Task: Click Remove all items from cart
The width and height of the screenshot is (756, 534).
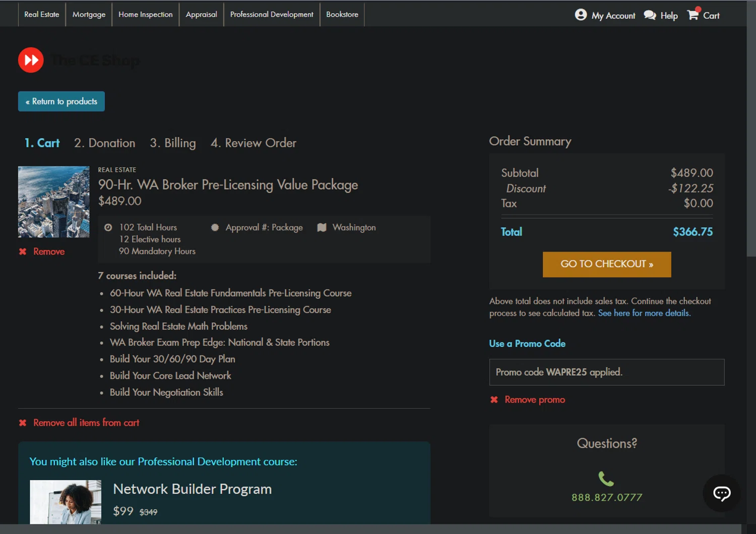Action: pos(86,423)
